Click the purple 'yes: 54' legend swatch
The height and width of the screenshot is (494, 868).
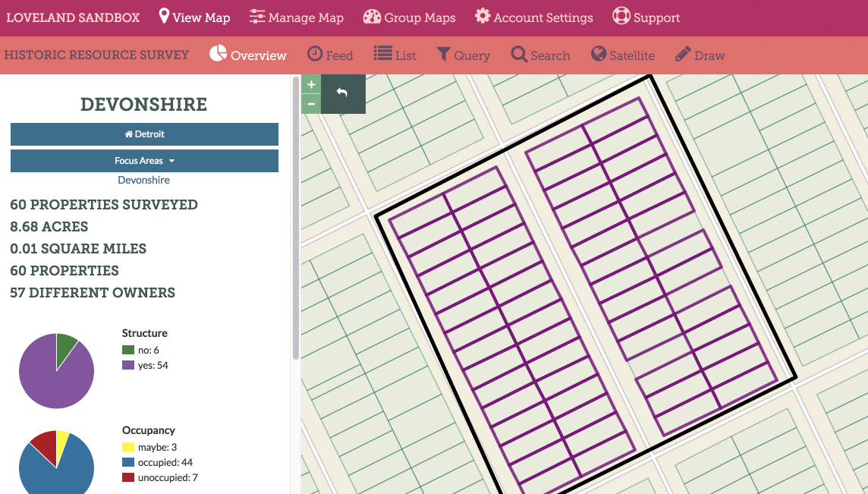click(128, 365)
